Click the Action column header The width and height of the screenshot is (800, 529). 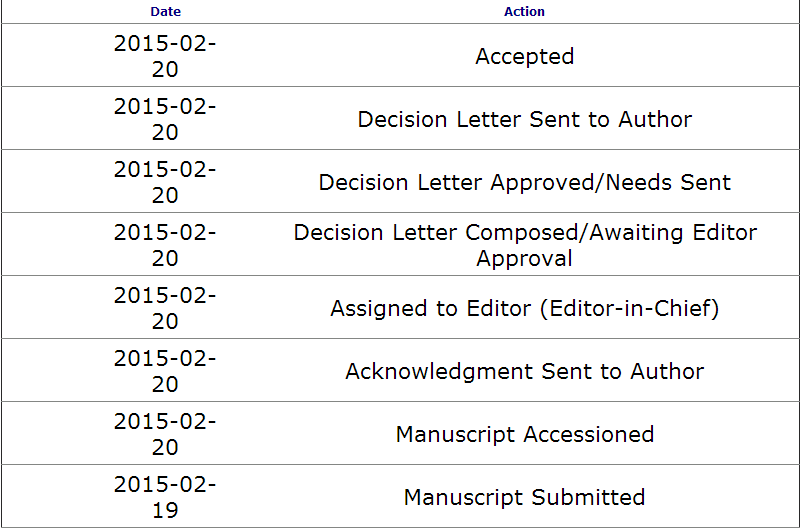tap(524, 12)
